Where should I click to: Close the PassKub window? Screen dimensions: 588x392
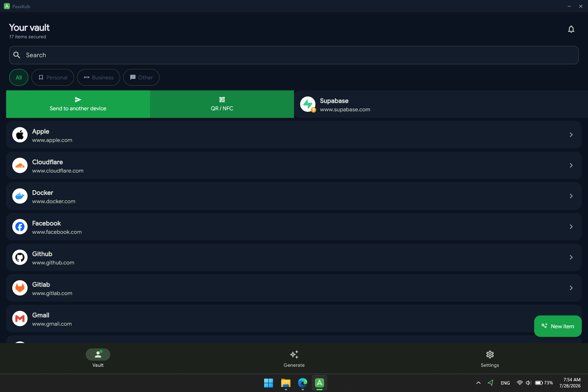pos(581,6)
